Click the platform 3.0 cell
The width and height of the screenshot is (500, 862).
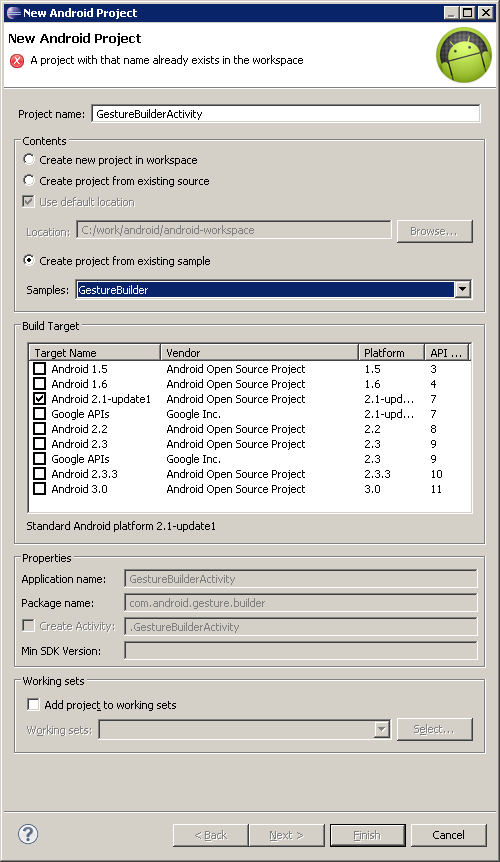point(373,489)
